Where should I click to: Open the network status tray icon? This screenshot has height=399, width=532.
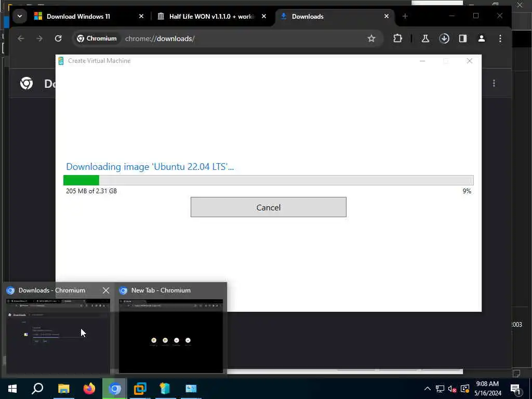point(440,389)
